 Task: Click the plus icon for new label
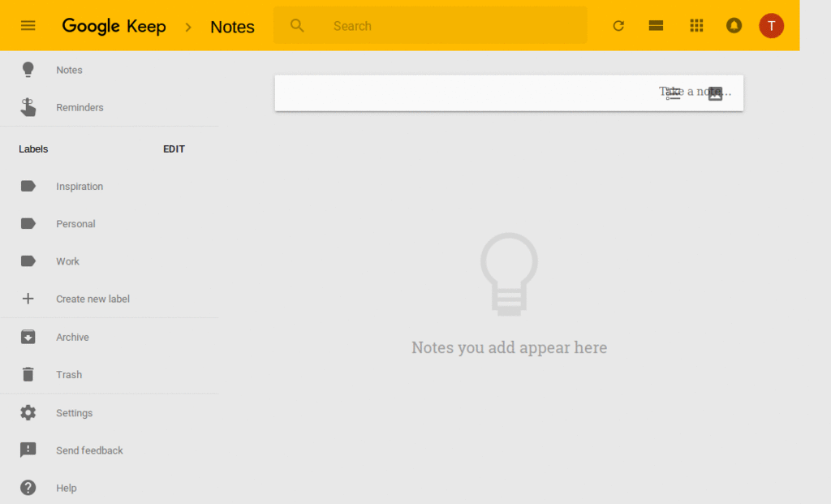point(28,299)
